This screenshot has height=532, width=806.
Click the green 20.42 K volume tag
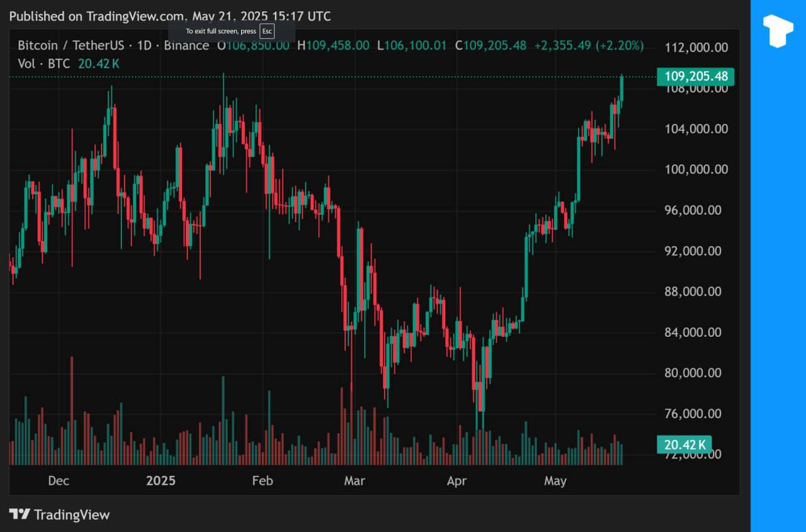click(684, 444)
